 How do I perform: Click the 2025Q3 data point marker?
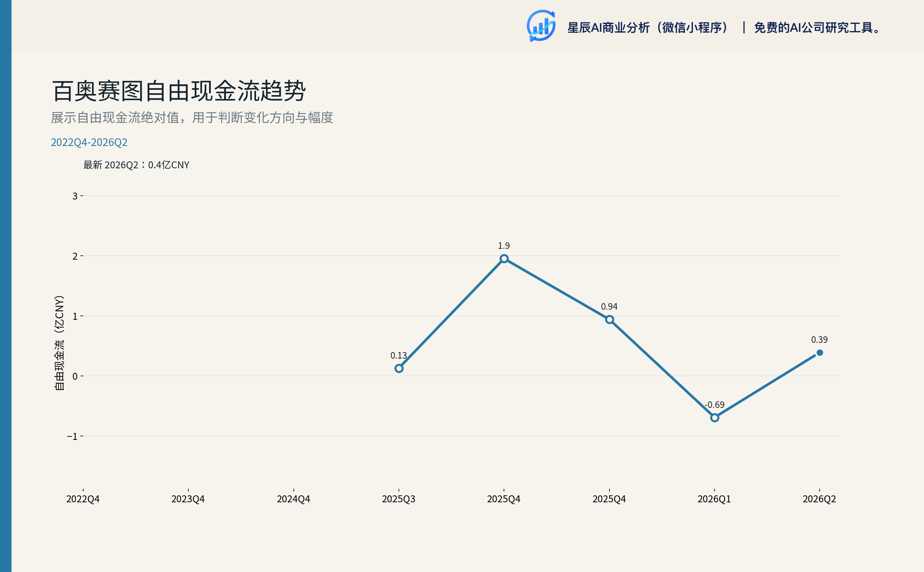[399, 369]
